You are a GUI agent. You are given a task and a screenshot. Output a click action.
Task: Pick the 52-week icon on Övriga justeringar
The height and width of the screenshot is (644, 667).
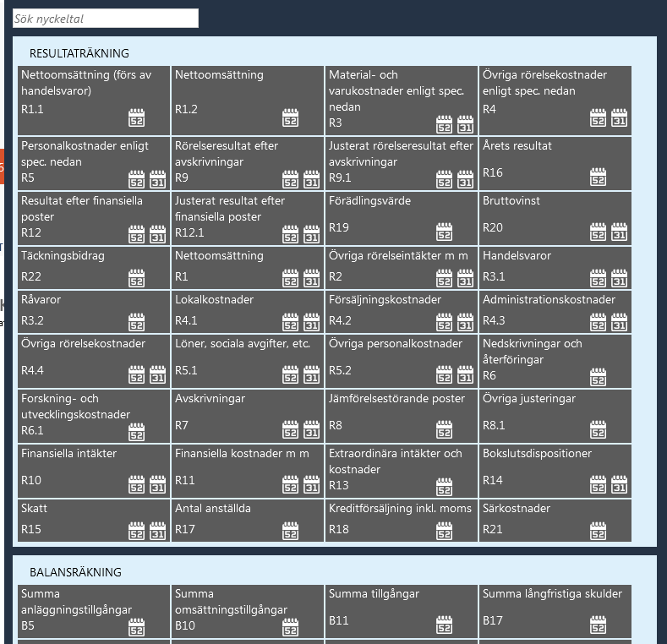coord(598,429)
